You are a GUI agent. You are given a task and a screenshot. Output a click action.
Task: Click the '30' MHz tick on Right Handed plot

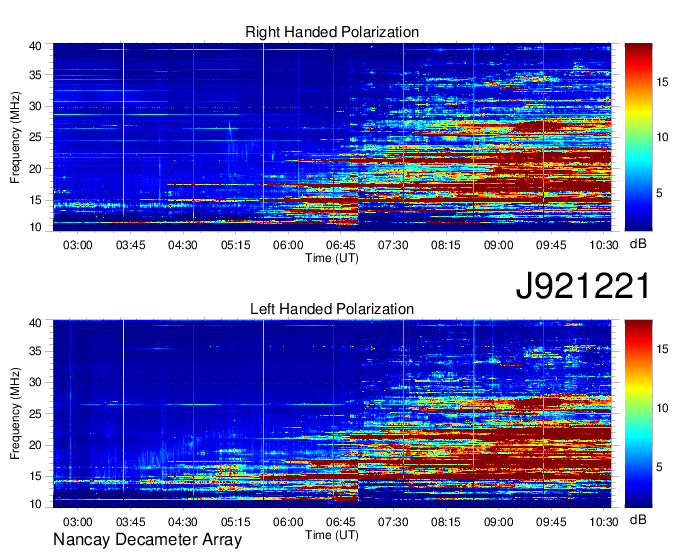36,107
